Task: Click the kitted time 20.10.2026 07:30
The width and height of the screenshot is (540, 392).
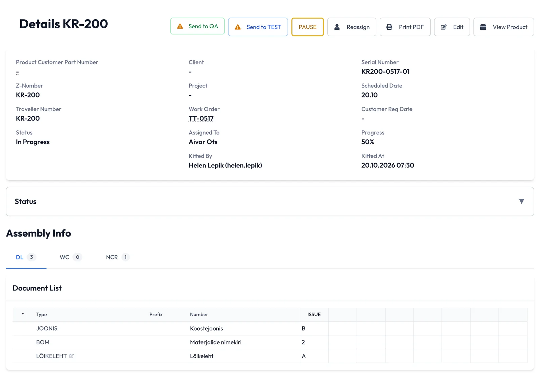Action: 388,165
